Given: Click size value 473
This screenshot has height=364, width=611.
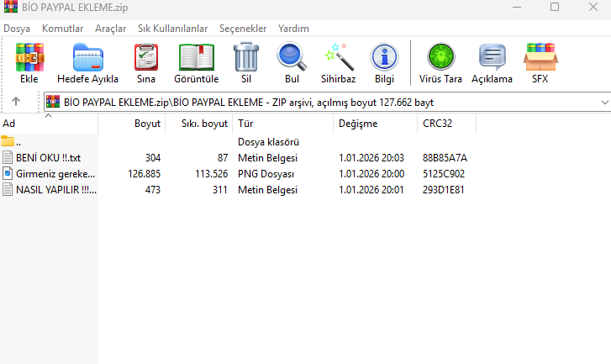Looking at the screenshot, I should [x=153, y=190].
